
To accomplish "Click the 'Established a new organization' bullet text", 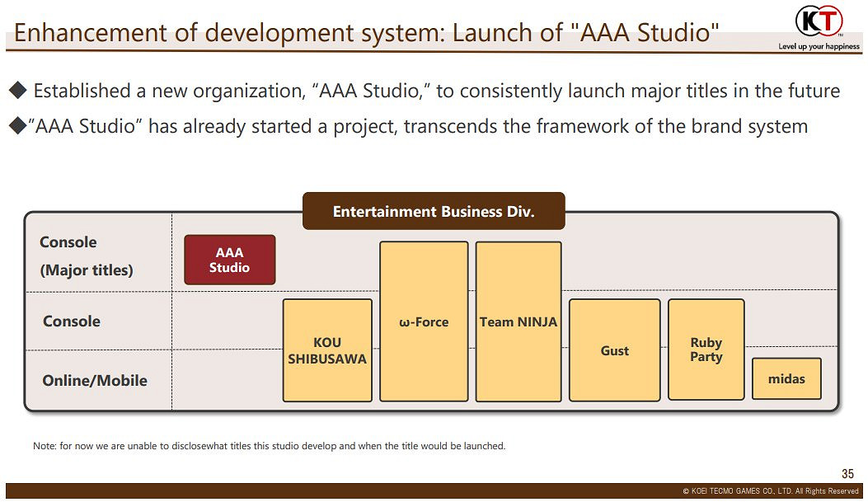I will coord(436,91).
